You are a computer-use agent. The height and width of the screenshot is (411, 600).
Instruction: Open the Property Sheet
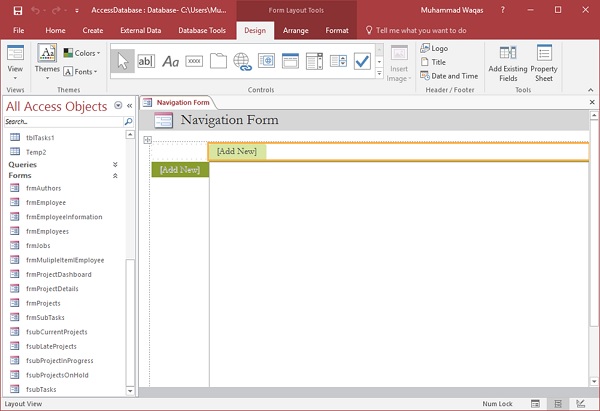tap(544, 62)
